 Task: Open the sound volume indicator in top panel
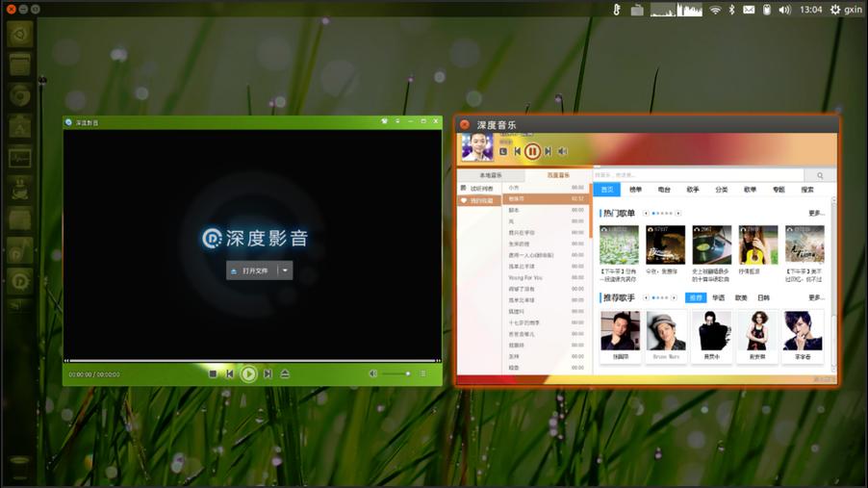[784, 10]
